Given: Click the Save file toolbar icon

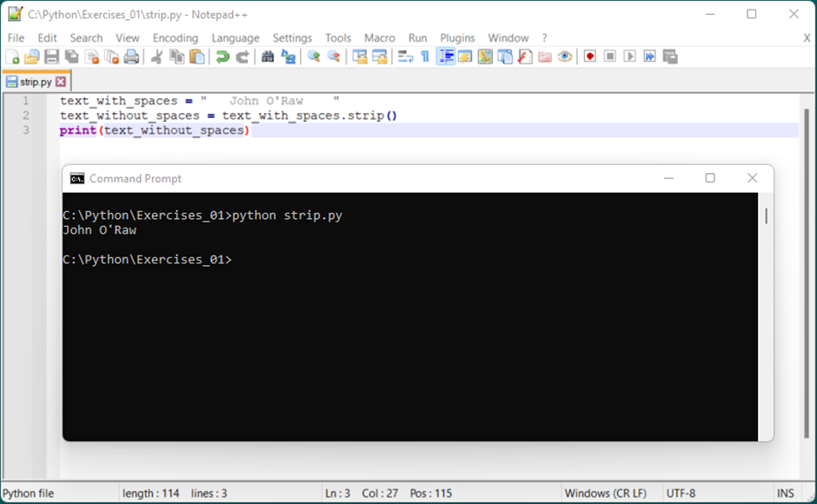Looking at the screenshot, I should click(51, 56).
